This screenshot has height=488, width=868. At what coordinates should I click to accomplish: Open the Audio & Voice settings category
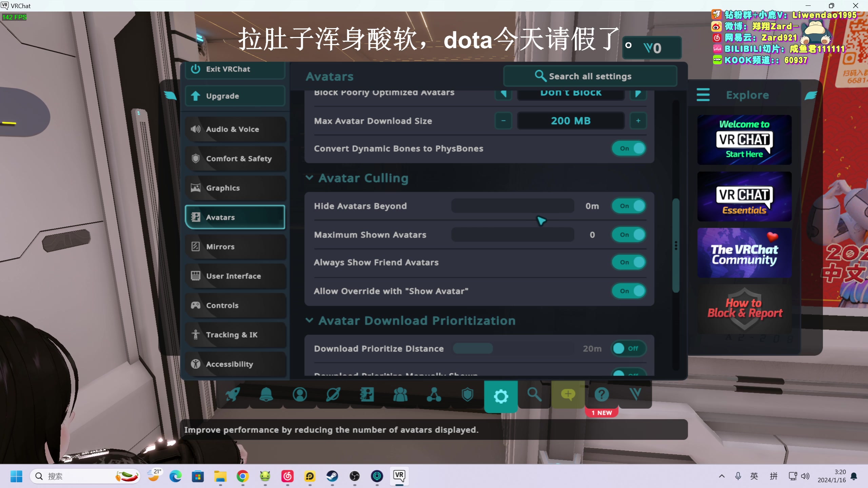coord(235,129)
